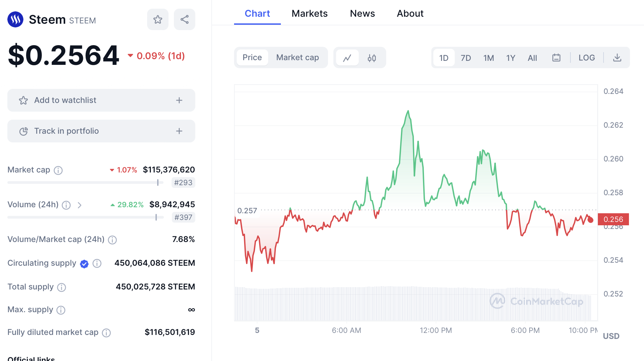The height and width of the screenshot is (361, 644).
Task: Click the Market cap rank progress bar
Action: (85, 183)
